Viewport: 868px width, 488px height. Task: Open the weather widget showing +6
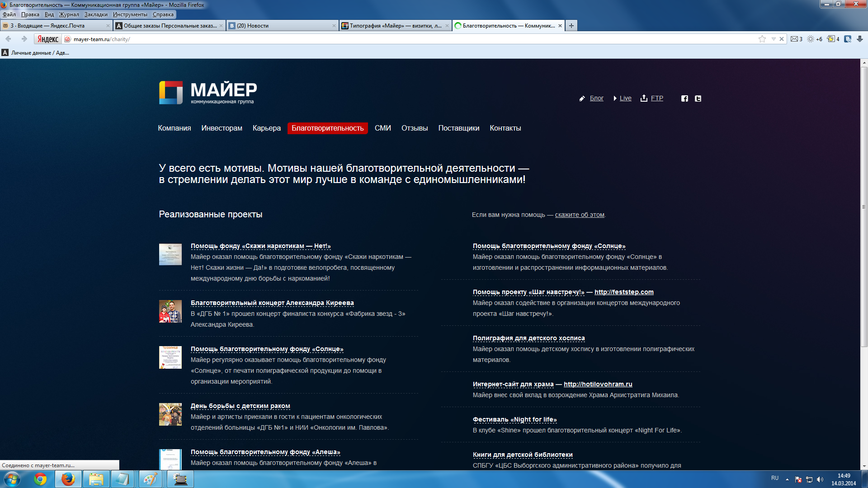pos(814,39)
